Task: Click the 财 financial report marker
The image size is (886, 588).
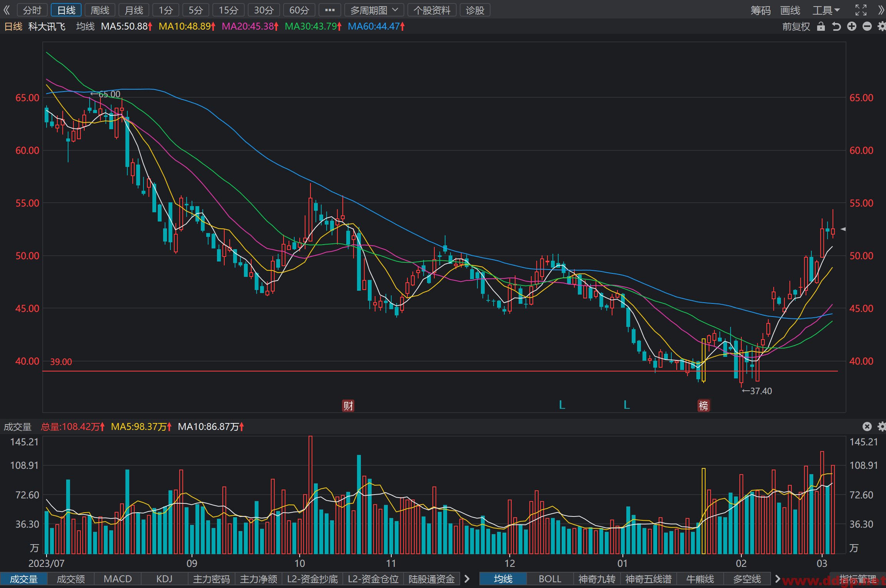Action: (348, 406)
